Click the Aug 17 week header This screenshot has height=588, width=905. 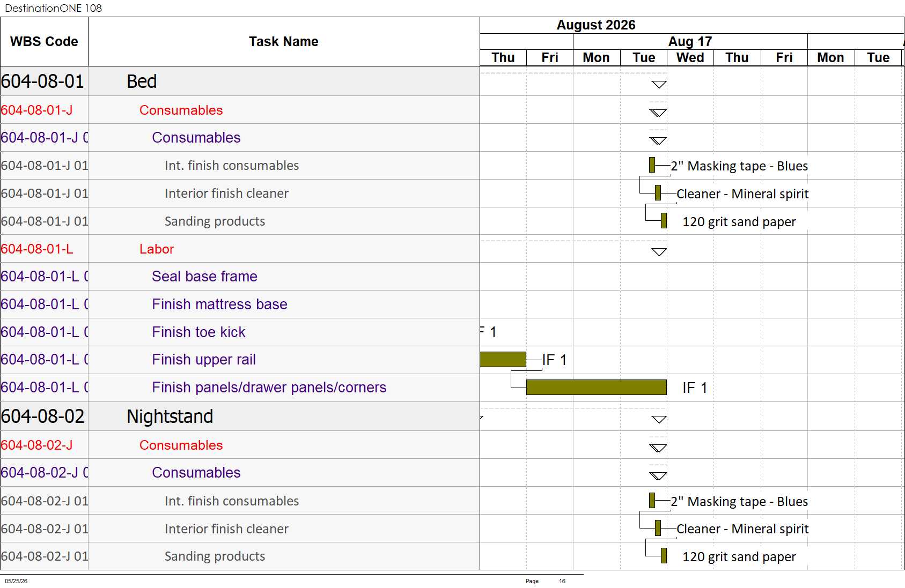690,41
